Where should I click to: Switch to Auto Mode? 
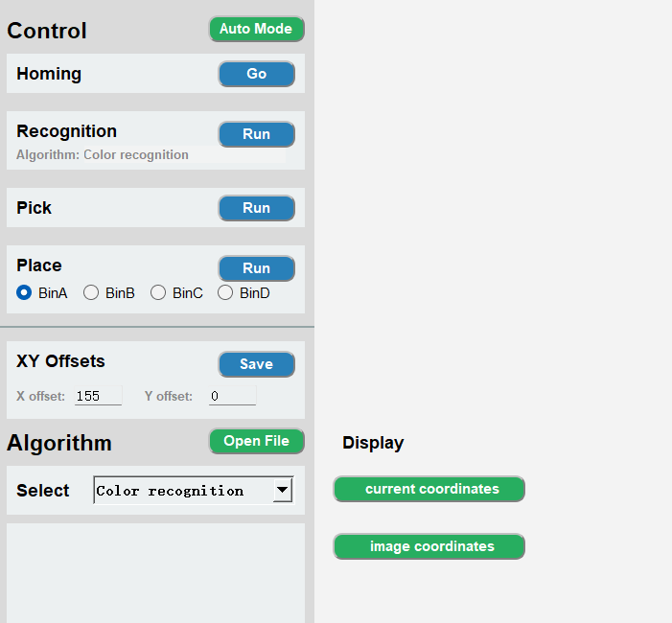(x=256, y=29)
